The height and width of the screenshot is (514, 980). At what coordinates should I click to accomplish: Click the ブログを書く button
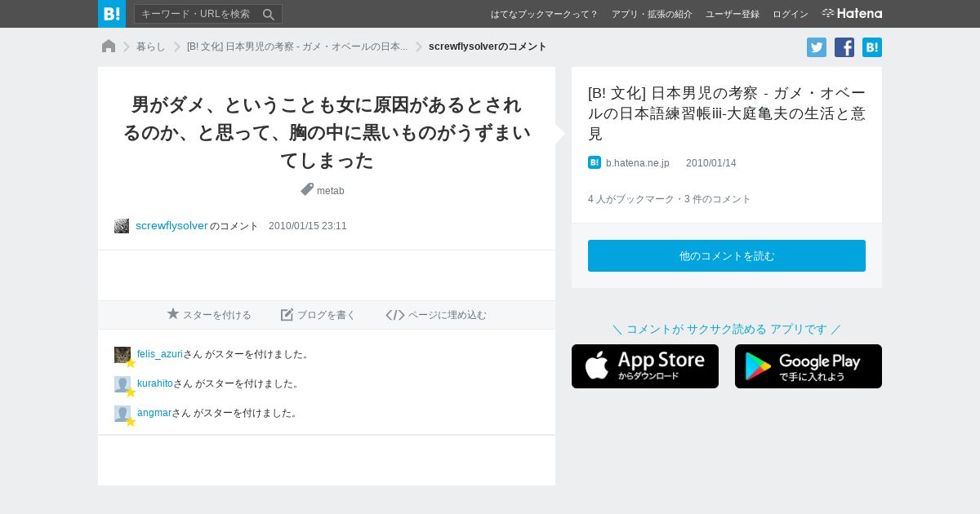[x=318, y=315]
